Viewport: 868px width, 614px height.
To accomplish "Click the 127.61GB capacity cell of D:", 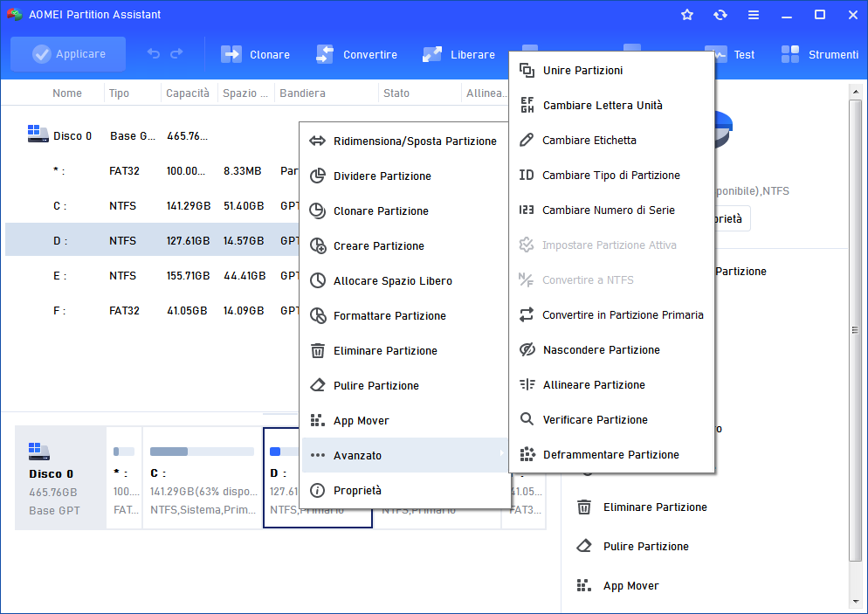I will (189, 241).
